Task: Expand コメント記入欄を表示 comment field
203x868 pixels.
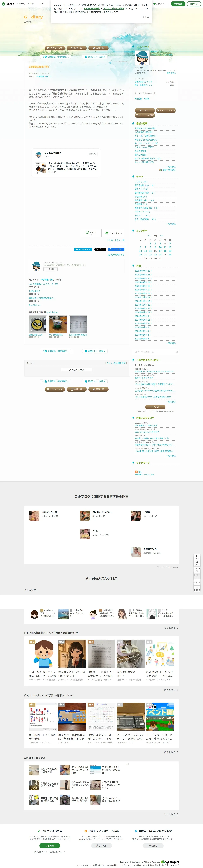Action: (116, 363)
